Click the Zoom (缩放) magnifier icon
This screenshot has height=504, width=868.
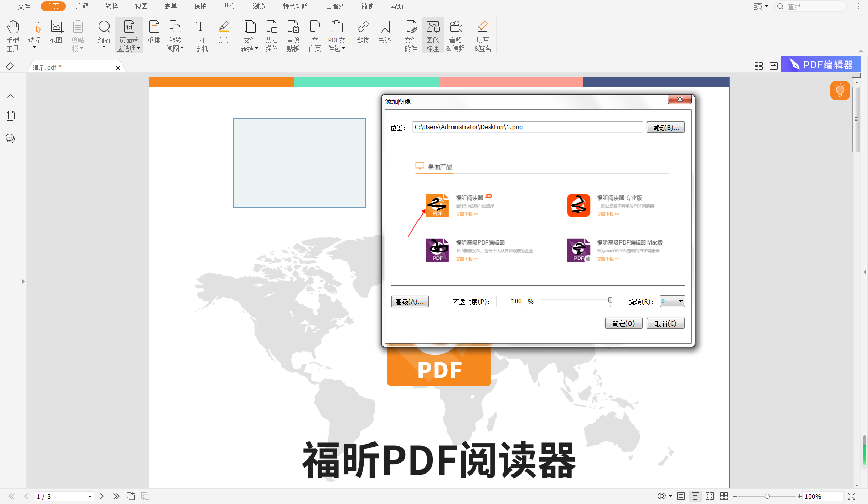(x=104, y=27)
